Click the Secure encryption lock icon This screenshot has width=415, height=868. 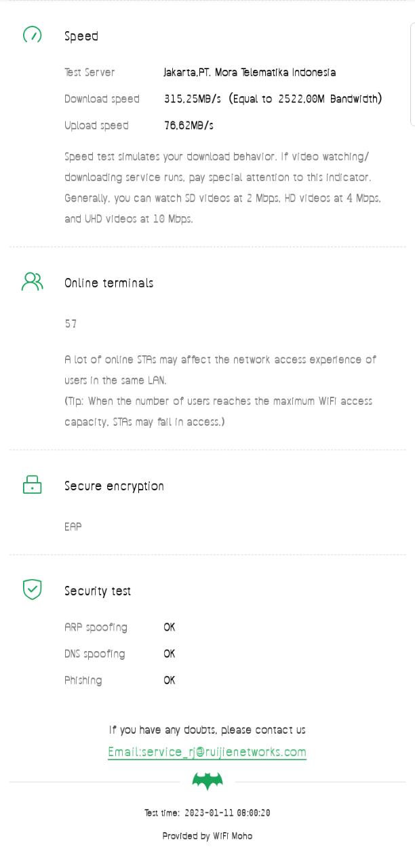point(32,484)
